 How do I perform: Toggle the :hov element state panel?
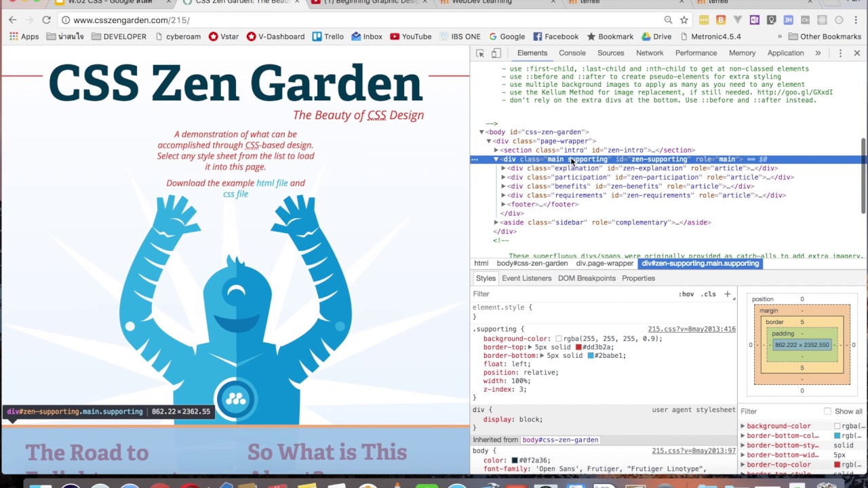pos(686,294)
